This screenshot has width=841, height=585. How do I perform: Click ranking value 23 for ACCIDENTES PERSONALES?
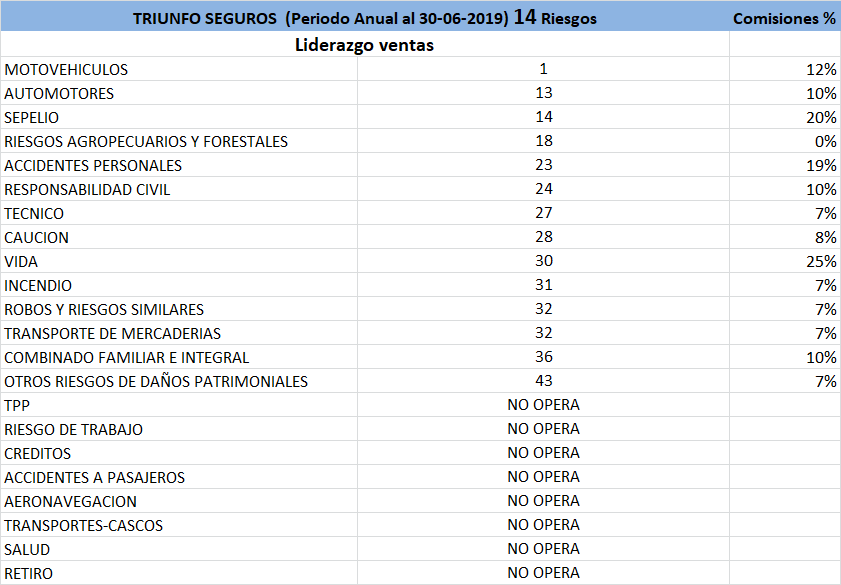544,165
